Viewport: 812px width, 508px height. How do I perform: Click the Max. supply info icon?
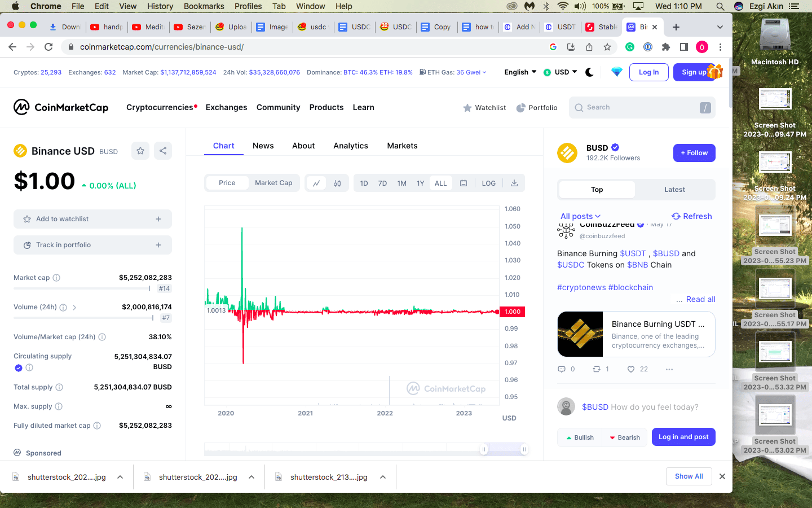(x=59, y=406)
